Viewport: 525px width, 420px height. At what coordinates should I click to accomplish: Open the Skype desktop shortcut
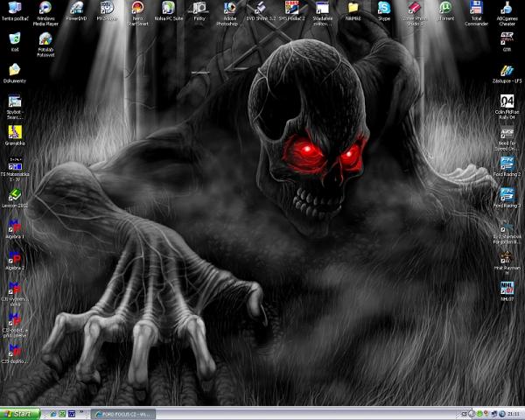pos(384,9)
